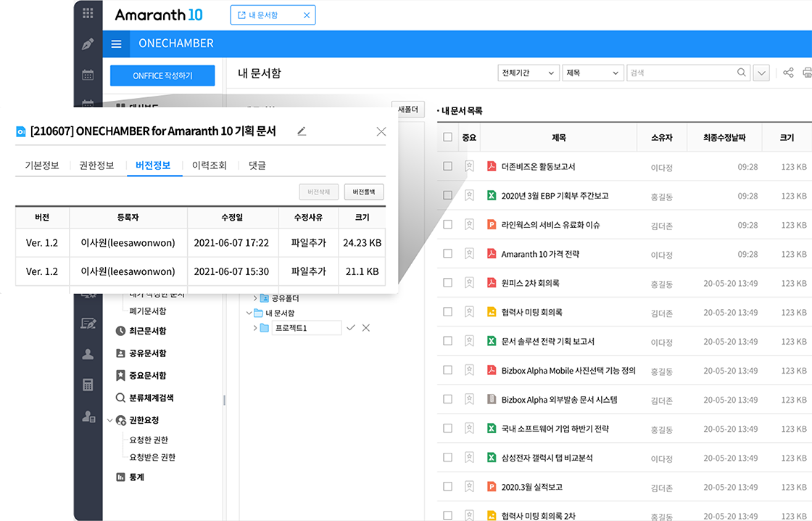The image size is (812, 521).
Task: Check the 라인웍스의 서비스 유료화 이슈 row
Action: (x=447, y=224)
